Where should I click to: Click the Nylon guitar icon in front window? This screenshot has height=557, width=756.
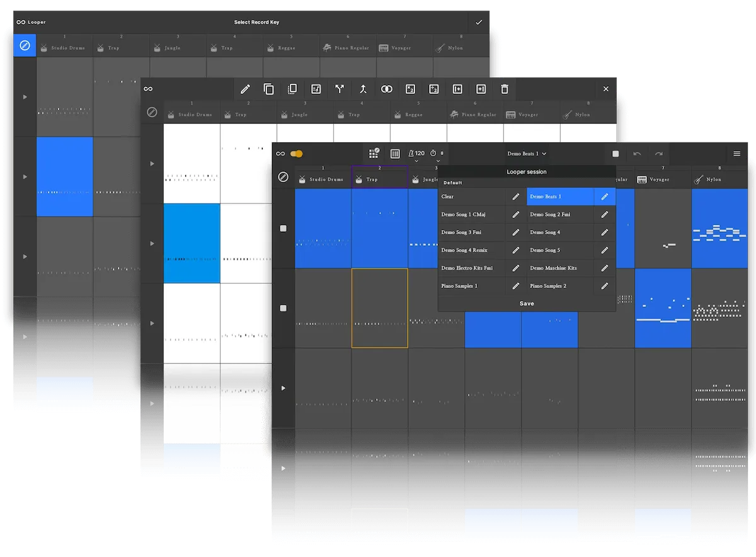coord(698,180)
